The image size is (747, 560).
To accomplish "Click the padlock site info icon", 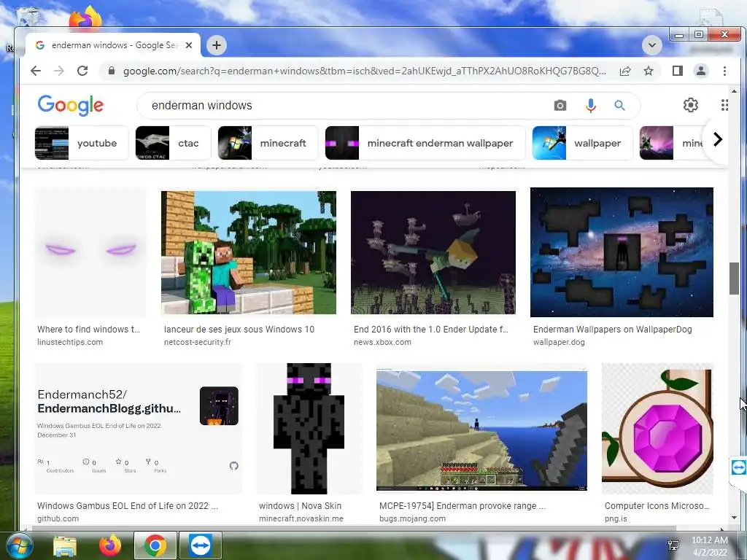I will click(112, 71).
